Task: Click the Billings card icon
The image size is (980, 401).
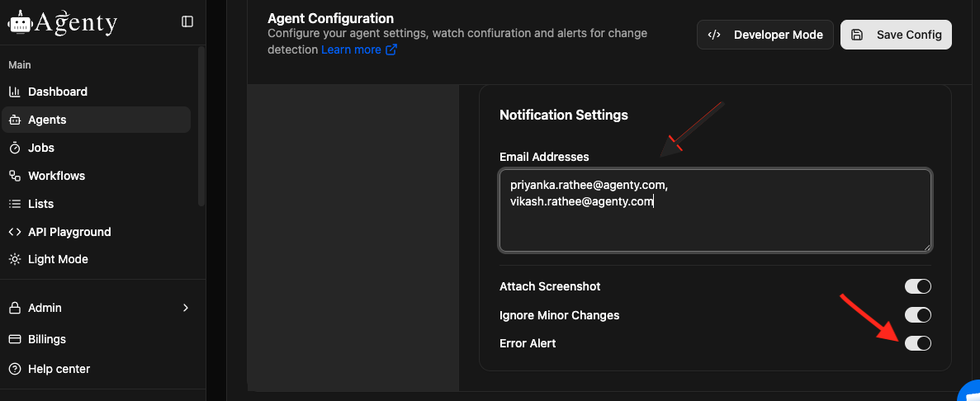Action: click(x=14, y=339)
